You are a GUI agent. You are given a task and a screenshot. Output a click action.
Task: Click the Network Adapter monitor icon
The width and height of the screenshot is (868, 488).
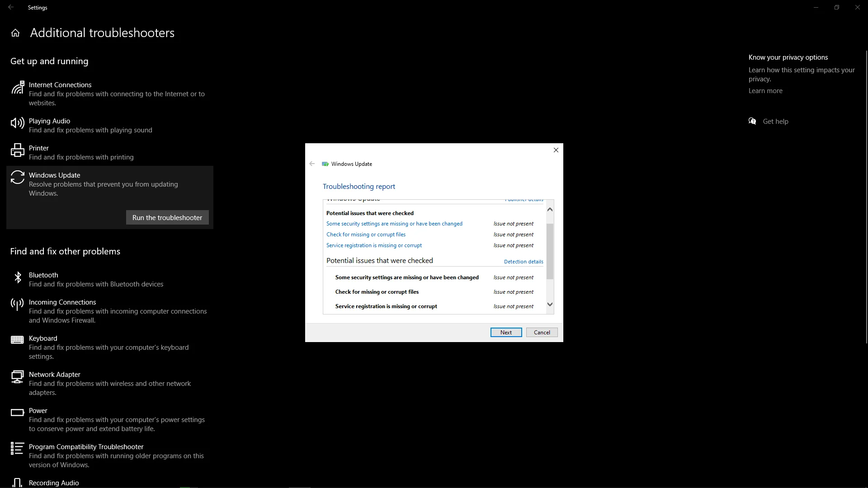17,377
